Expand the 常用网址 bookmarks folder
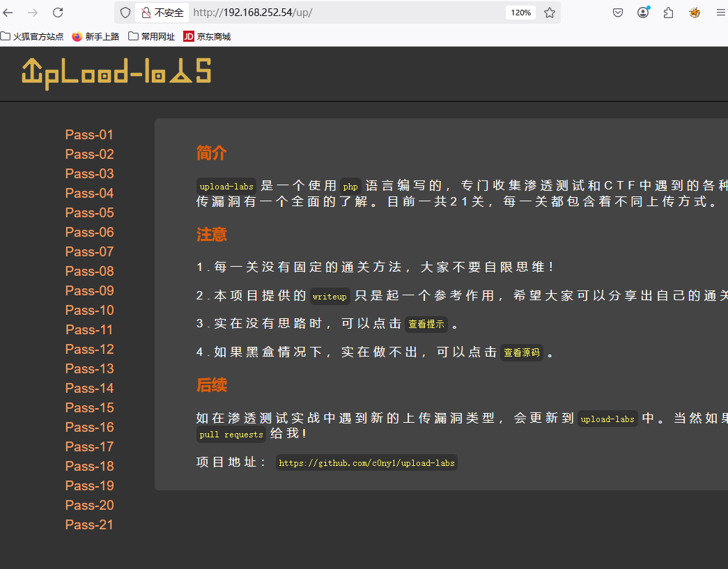Image resolution: width=728 pixels, height=569 pixels. [151, 36]
